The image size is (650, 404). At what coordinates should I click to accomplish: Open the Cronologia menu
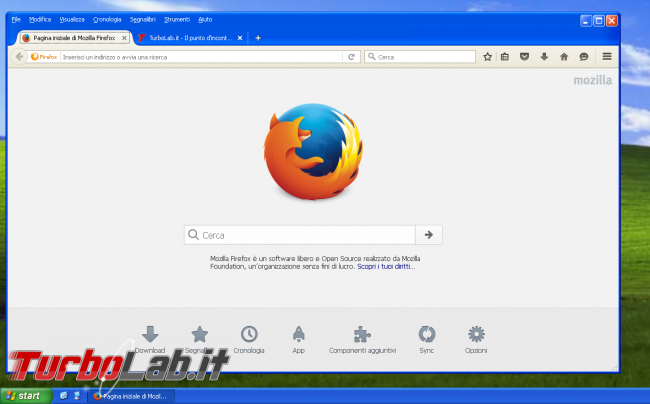pos(107,19)
